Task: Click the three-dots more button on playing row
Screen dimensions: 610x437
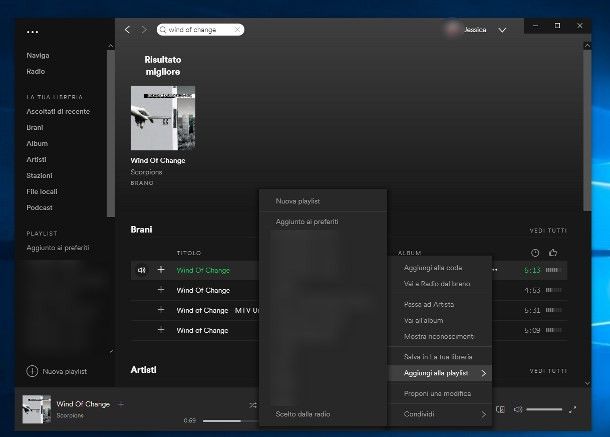Action: [x=495, y=270]
